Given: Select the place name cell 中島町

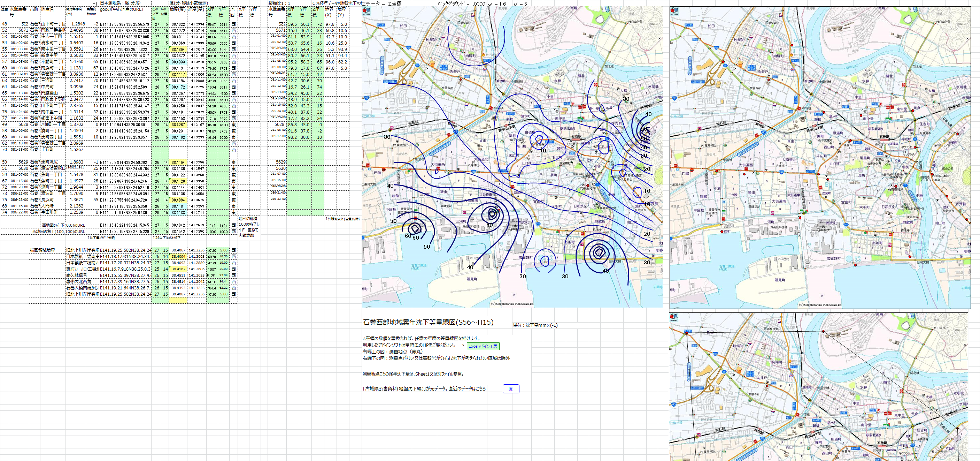Looking at the screenshot, I should [x=53, y=87].
